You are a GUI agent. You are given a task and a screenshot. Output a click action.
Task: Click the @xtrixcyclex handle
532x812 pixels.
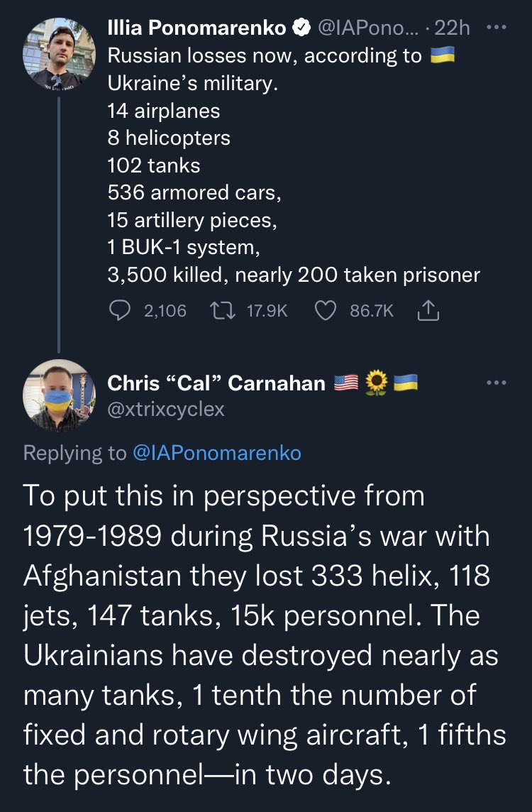pyautogui.click(x=166, y=409)
